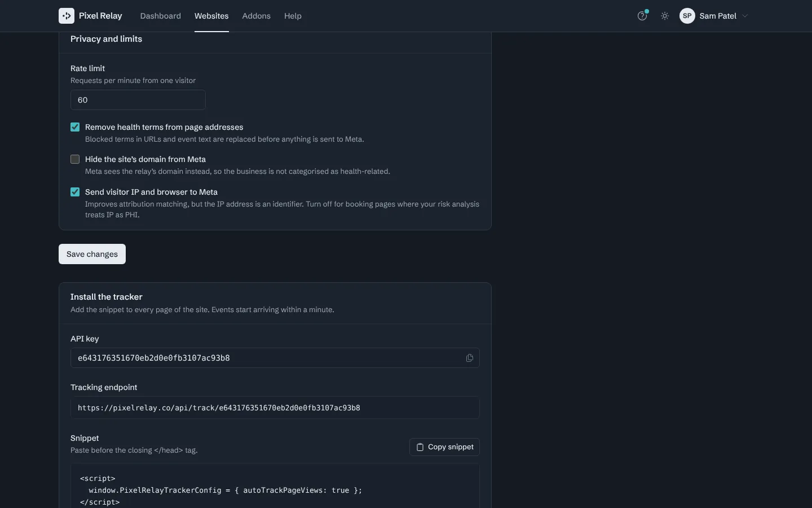The height and width of the screenshot is (508, 812).
Task: Click the API key value field
Action: point(275,358)
